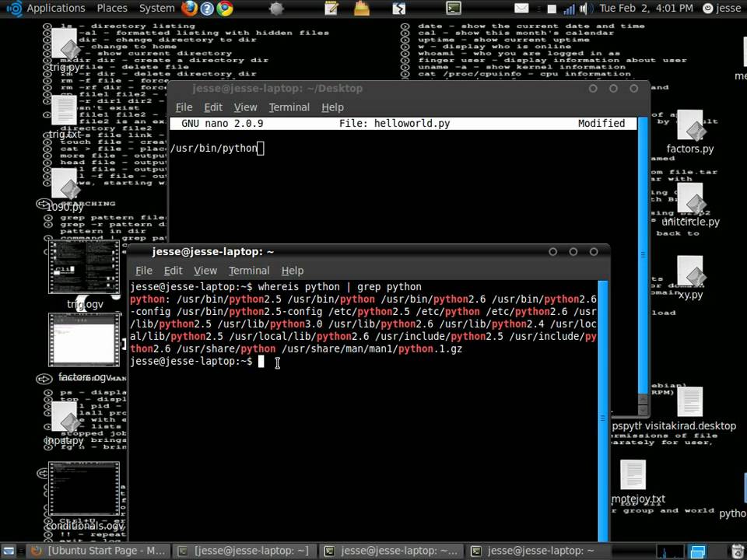This screenshot has height=560, width=747.
Task: Open Edit menu in the front whereis terminal
Action: (173, 271)
